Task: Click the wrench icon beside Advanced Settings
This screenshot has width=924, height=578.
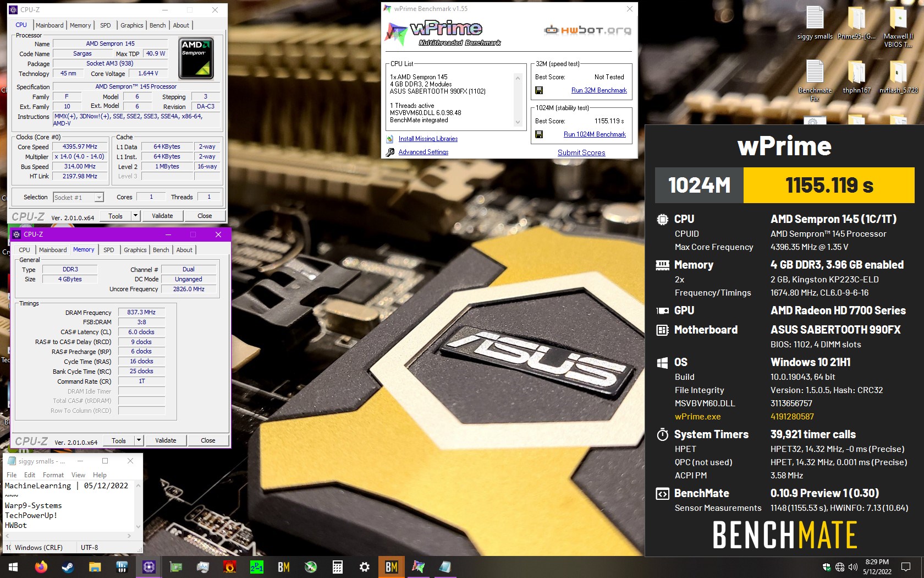Action: 390,152
